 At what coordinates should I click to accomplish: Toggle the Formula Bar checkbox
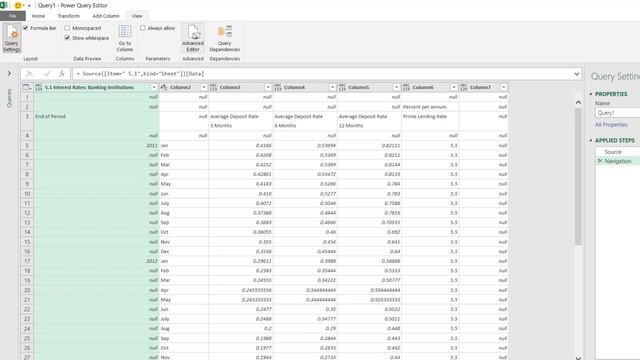[x=26, y=28]
